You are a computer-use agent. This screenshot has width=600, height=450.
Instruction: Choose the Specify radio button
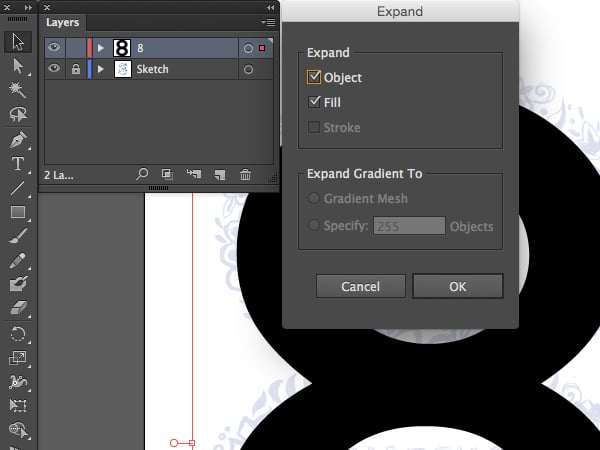coord(314,225)
